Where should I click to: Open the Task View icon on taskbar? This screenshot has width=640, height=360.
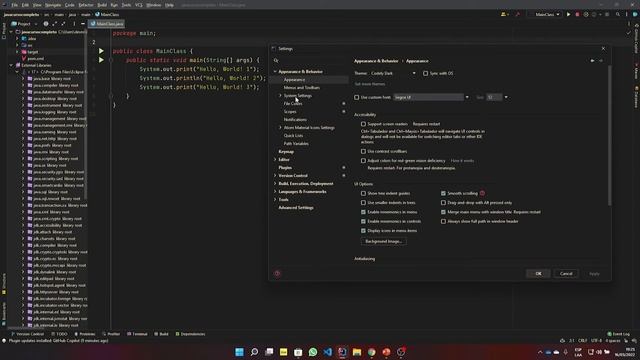point(269,352)
